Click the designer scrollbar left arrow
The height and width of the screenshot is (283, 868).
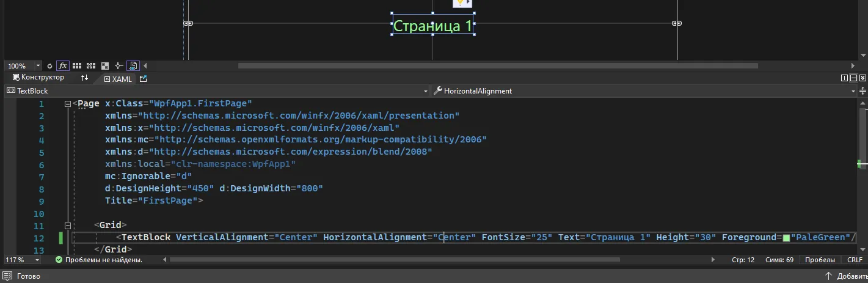[x=145, y=65]
